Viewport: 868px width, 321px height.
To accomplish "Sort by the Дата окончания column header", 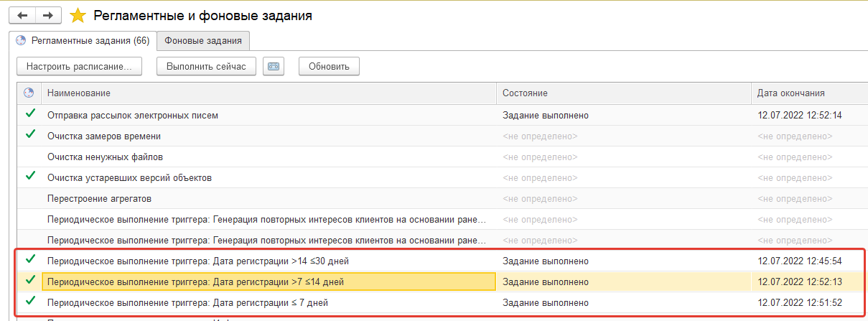I will [790, 93].
